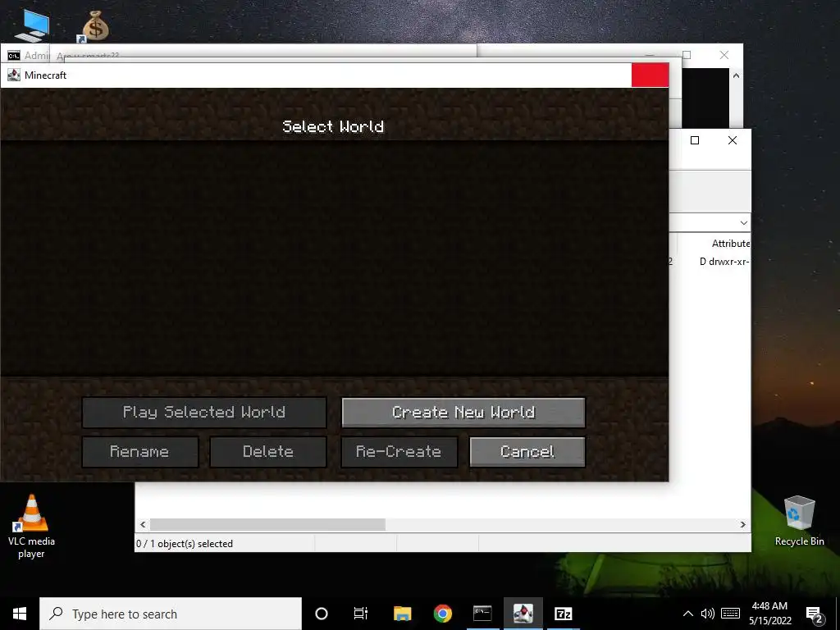Click the Command Prompt title bar icon
Image resolution: width=840 pixels, height=630 pixels.
tap(14, 56)
